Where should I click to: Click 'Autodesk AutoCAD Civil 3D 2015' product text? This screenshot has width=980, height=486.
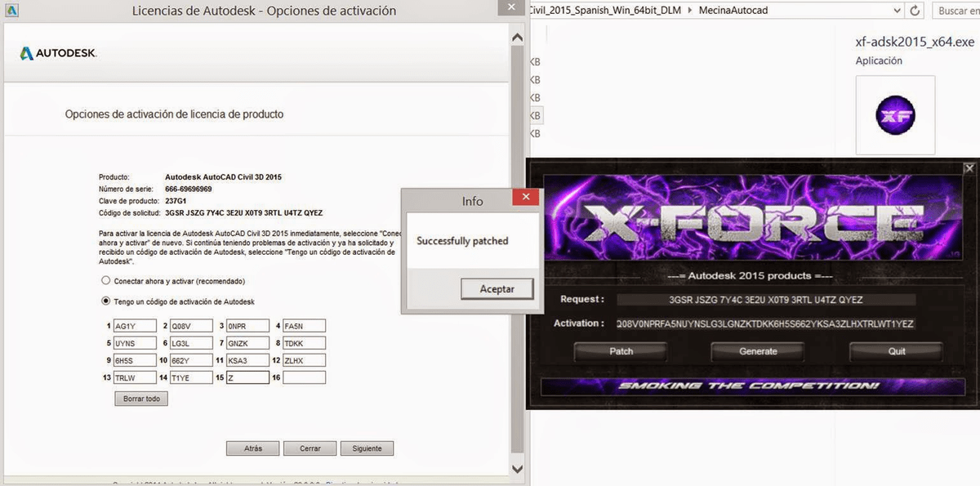click(224, 176)
